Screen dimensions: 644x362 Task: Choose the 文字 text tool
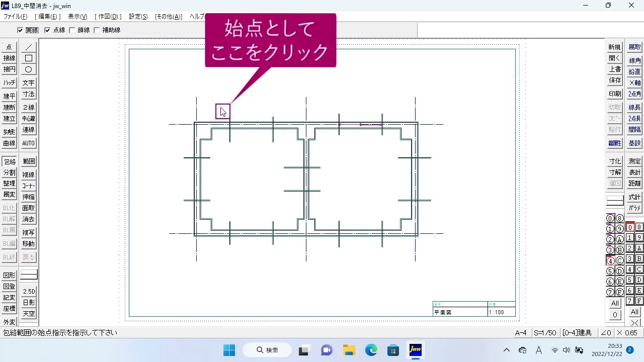coord(29,83)
